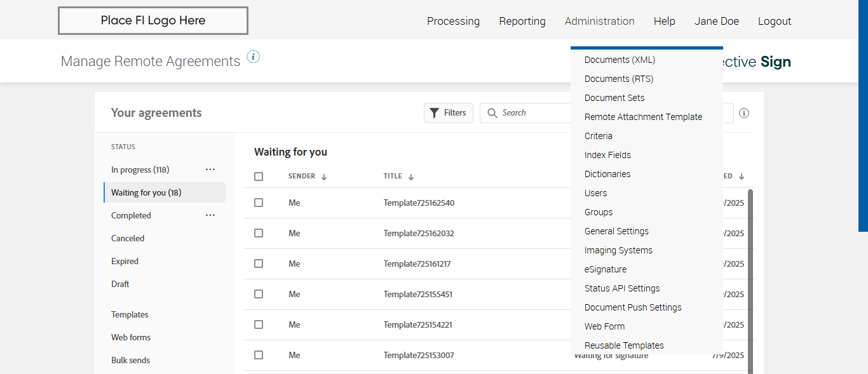Open In progress more options ellipsis
868x374 pixels.
tap(210, 170)
